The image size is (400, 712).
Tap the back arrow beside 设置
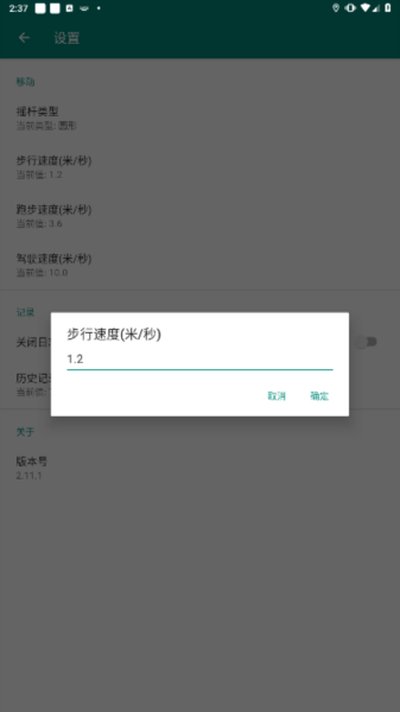click(24, 38)
